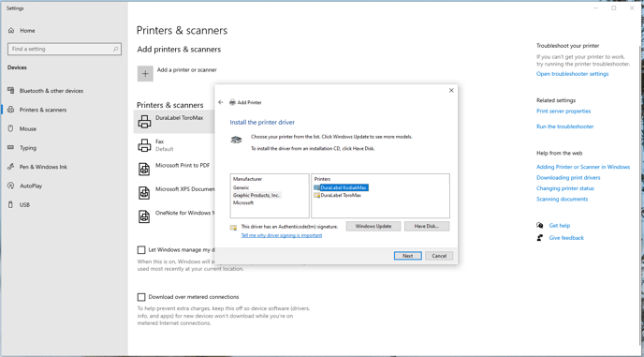
Task: Click the Mouse icon in sidebar
Action: click(11, 128)
